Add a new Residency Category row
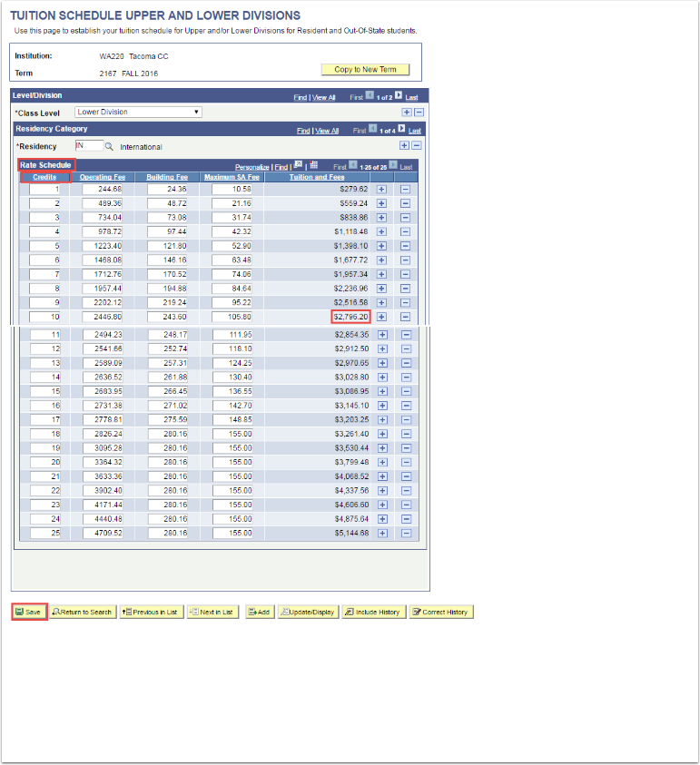700x765 pixels. 404,145
